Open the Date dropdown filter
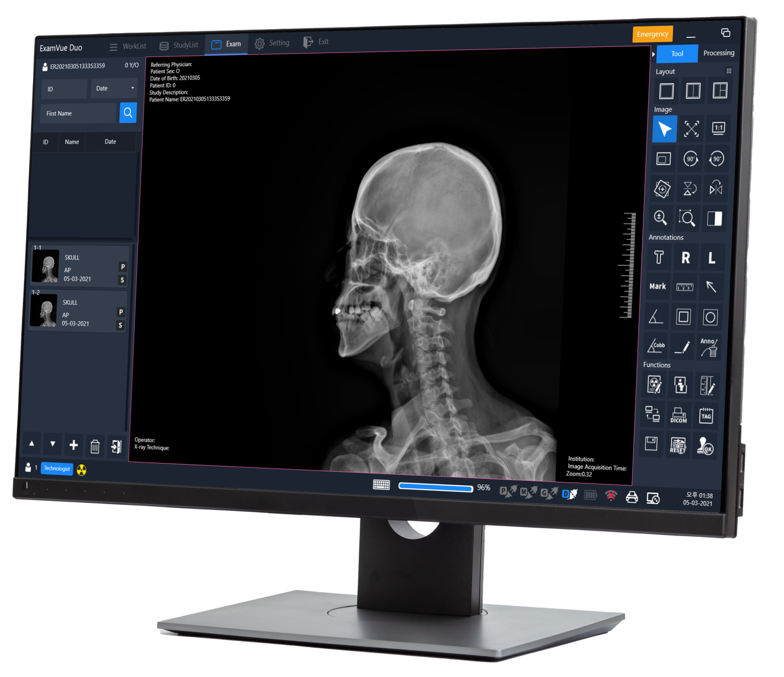 click(x=113, y=88)
